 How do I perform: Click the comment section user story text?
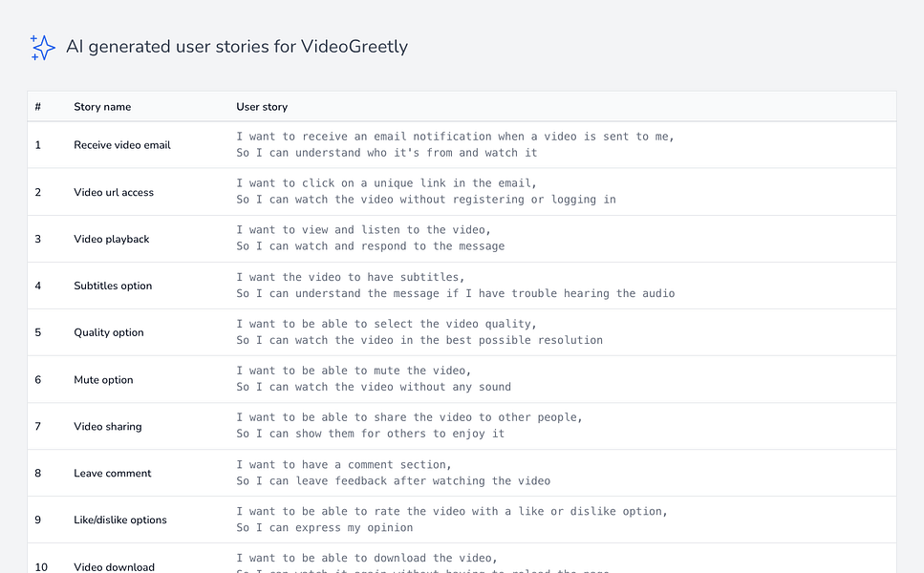coord(393,473)
